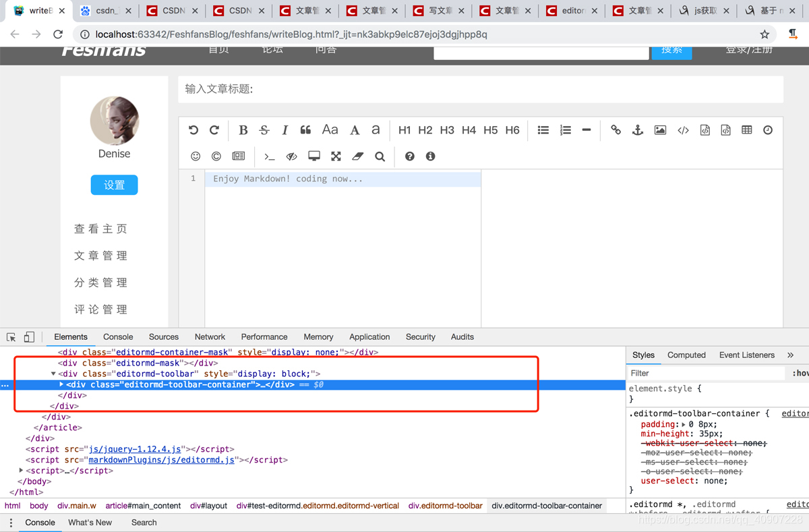Insert a horizontal rule line
The width and height of the screenshot is (809, 532).
[587, 130]
